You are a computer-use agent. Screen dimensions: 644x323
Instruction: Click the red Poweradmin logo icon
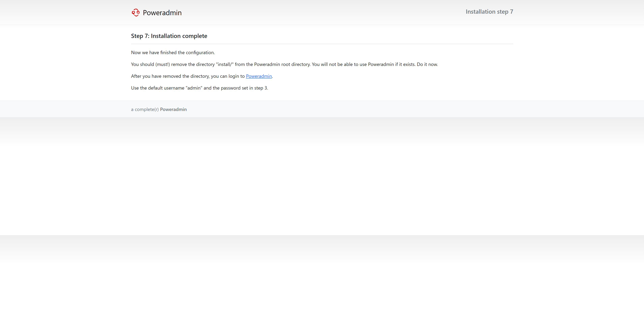[x=135, y=12]
